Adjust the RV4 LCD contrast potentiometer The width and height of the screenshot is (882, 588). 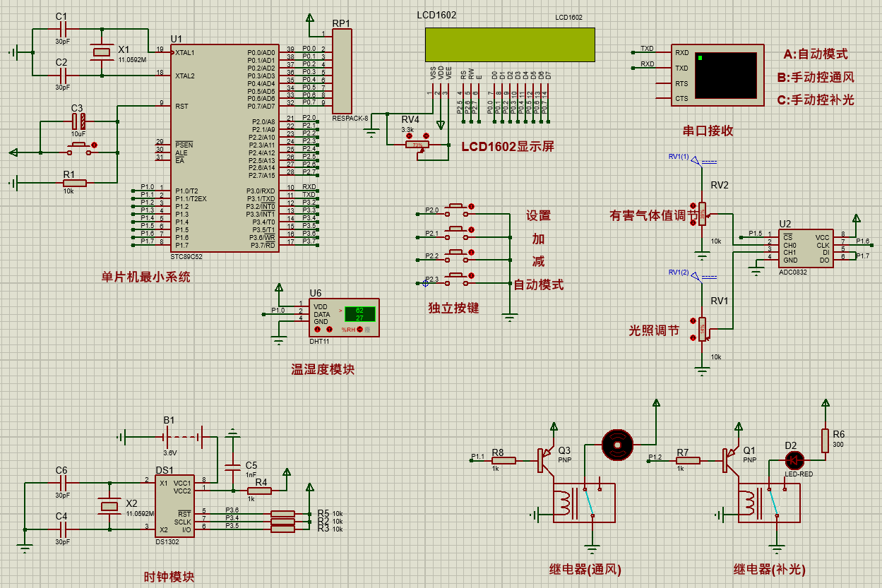[417, 145]
